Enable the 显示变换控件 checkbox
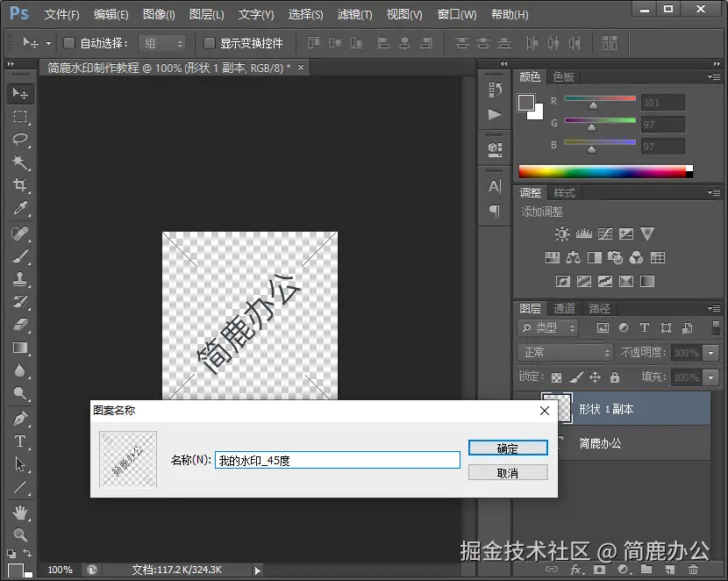Screen dimensions: 728x581 pos(208,43)
